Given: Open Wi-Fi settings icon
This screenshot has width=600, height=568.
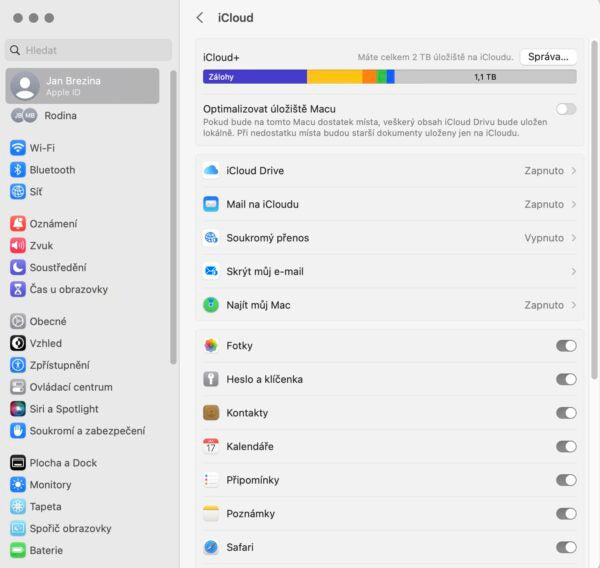Looking at the screenshot, I should point(18,148).
